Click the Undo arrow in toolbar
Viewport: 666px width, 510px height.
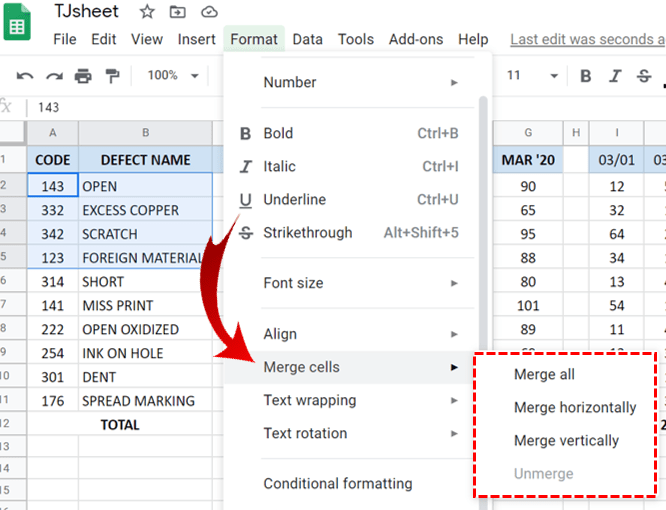point(25,76)
